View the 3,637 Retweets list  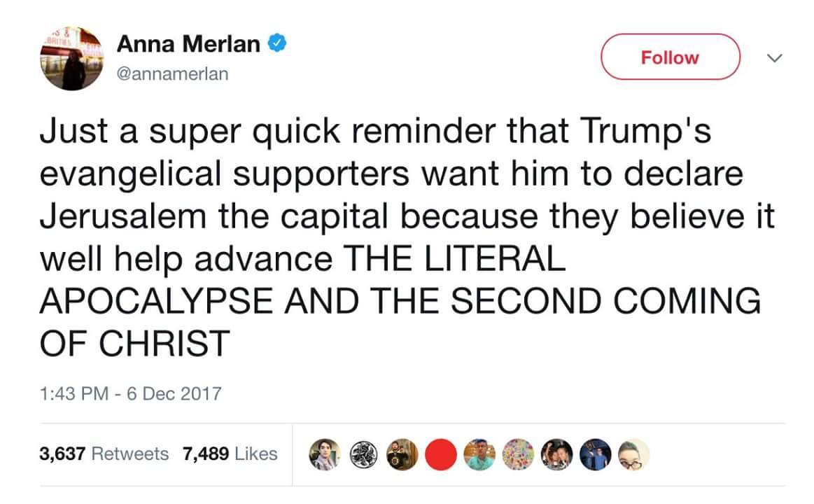(104, 454)
